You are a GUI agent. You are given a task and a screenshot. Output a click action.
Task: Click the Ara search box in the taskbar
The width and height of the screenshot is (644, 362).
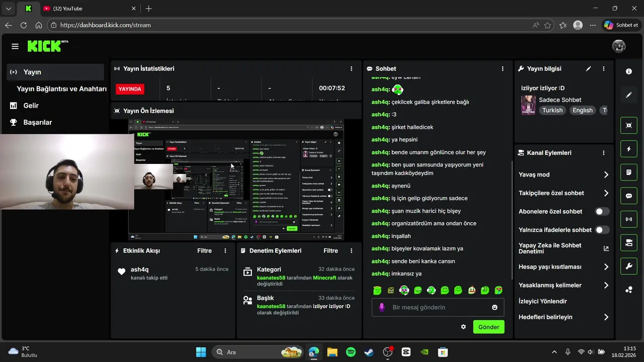point(258,352)
